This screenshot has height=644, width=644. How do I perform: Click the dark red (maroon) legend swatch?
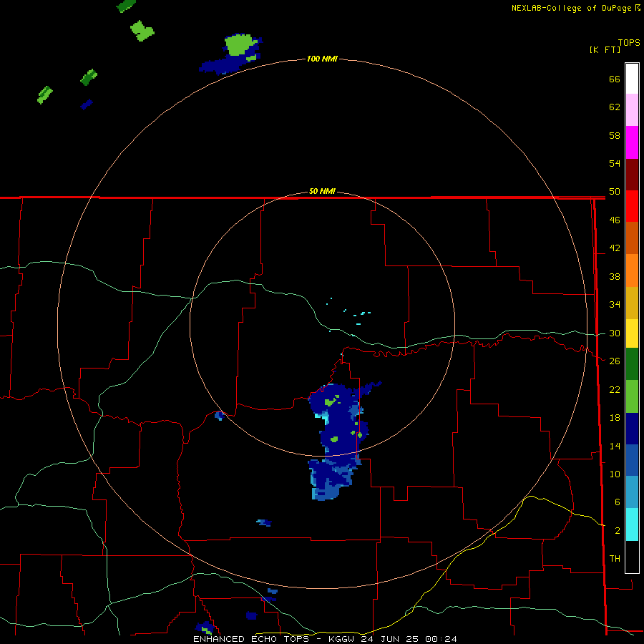pos(632,175)
